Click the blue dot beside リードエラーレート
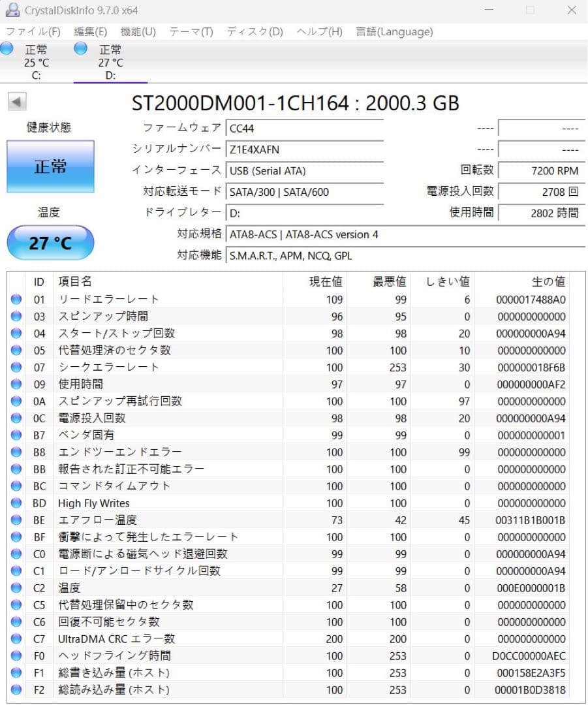Viewport: 588px width, 705px height. tap(16, 299)
